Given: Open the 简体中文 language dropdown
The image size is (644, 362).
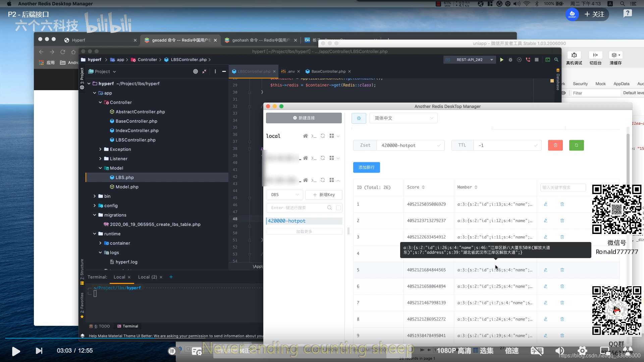Looking at the screenshot, I should click(404, 118).
